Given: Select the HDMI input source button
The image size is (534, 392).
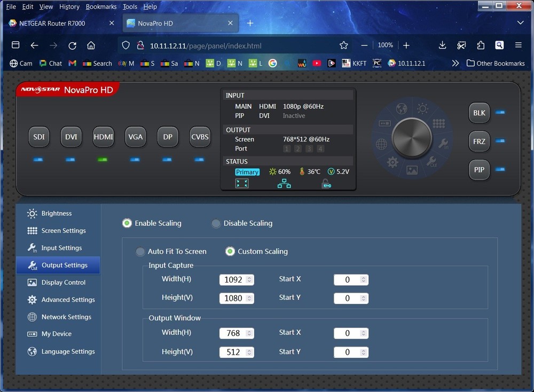Looking at the screenshot, I should (103, 137).
